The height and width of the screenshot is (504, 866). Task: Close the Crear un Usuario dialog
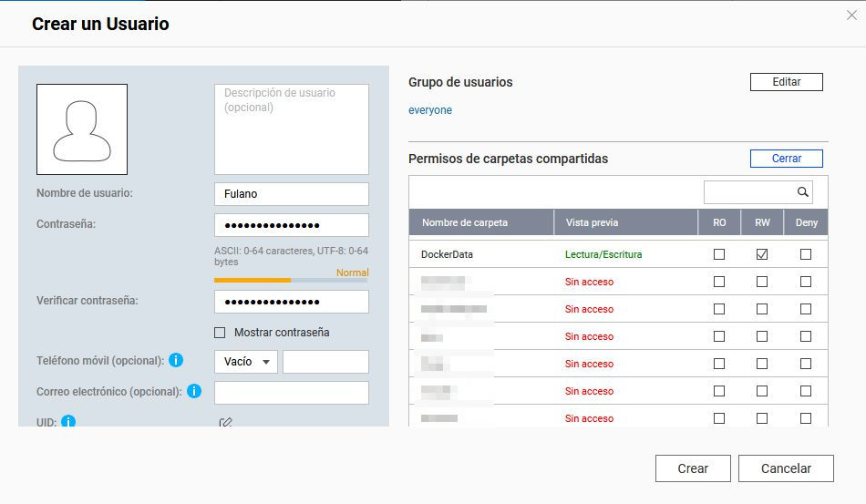pos(851,15)
